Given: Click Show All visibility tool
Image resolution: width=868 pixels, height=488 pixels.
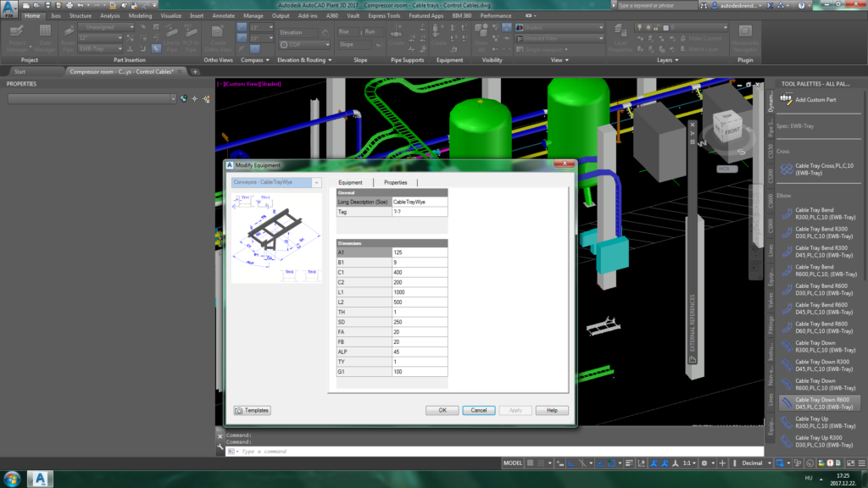Looking at the screenshot, I should coord(481,38).
